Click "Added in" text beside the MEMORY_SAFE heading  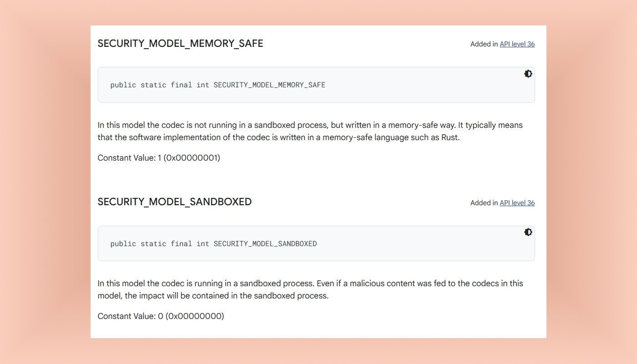point(484,44)
